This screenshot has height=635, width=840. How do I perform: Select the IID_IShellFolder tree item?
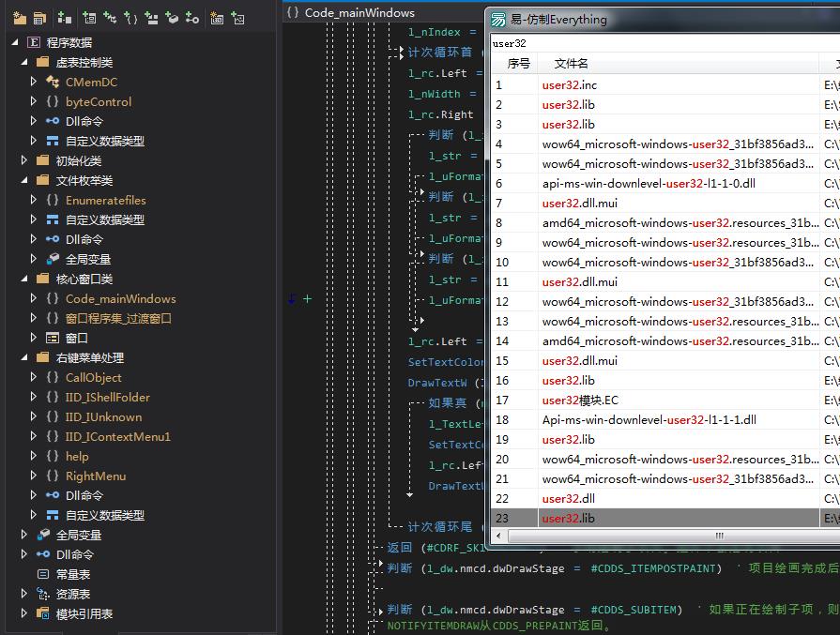[x=107, y=397]
